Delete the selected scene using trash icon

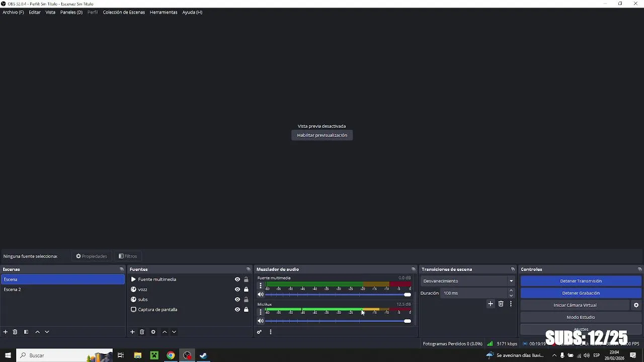coord(15,332)
